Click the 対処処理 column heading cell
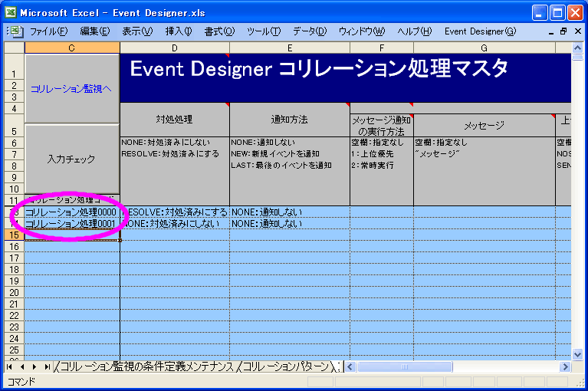This screenshot has height=391, width=588. tap(175, 120)
